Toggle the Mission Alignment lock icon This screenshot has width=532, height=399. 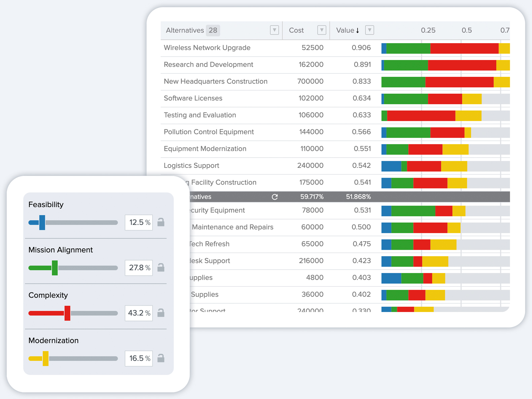pos(161,268)
